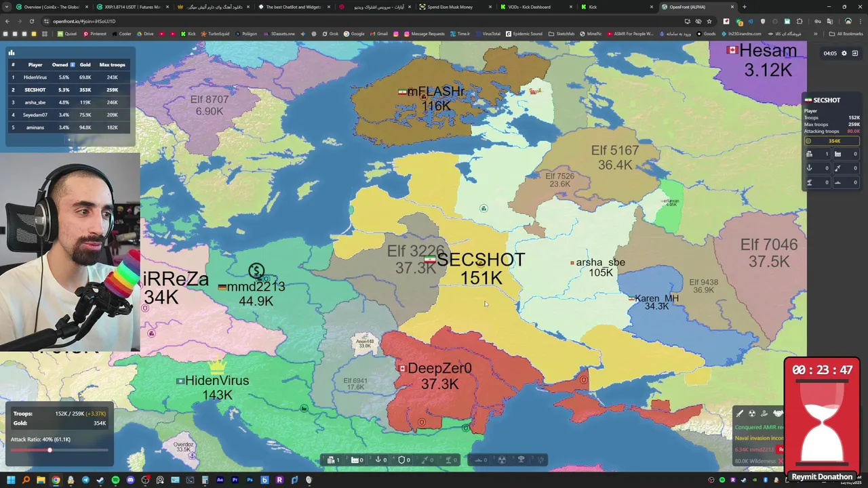Click the warship icon in SECSHOT panel

(x=837, y=182)
